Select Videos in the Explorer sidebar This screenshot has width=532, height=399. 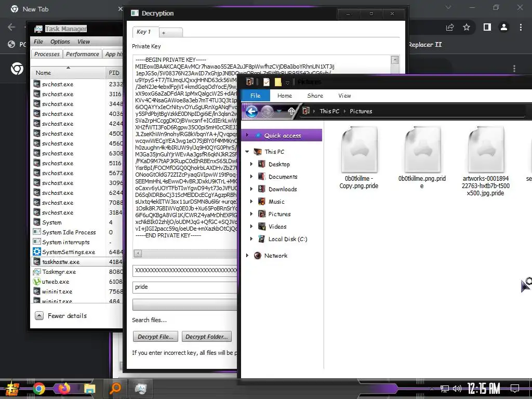pyautogui.click(x=277, y=227)
